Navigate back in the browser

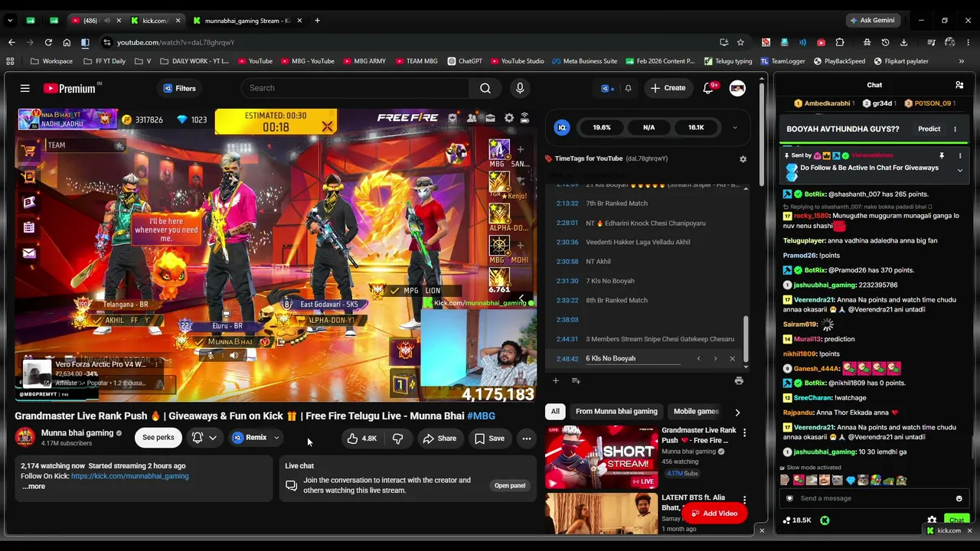pyautogui.click(x=11, y=42)
